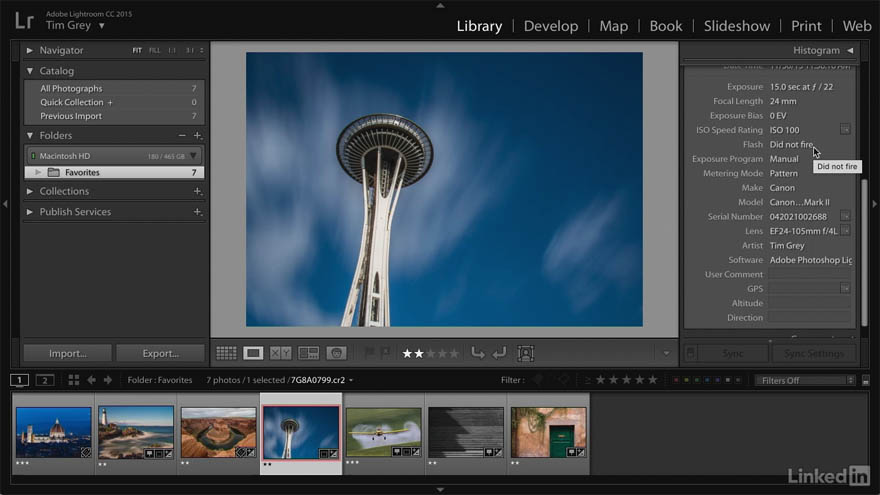
Task: Show main window display button 1
Action: 19,380
